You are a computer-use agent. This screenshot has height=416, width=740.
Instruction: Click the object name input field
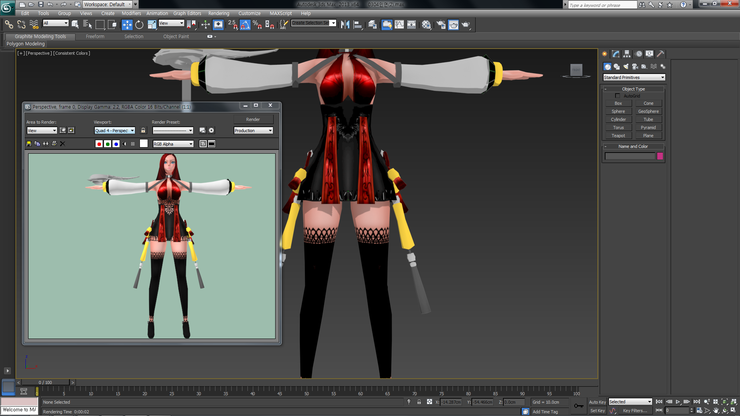click(x=629, y=156)
